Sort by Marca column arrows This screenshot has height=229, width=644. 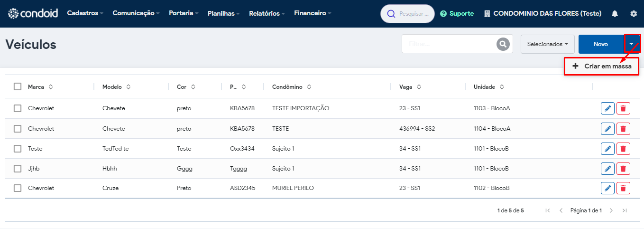(51, 87)
